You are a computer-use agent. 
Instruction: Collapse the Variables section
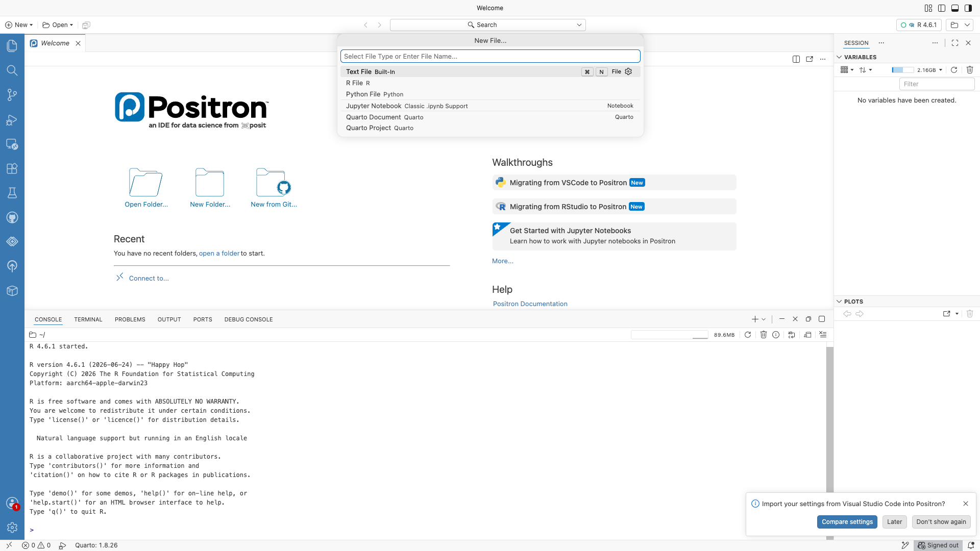[839, 57]
